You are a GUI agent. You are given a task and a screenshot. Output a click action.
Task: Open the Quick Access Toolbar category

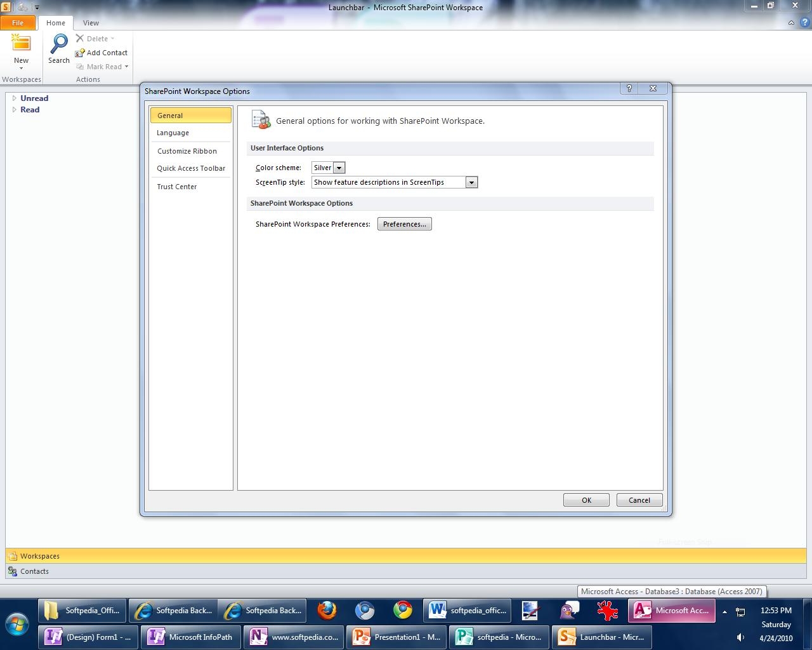191,168
